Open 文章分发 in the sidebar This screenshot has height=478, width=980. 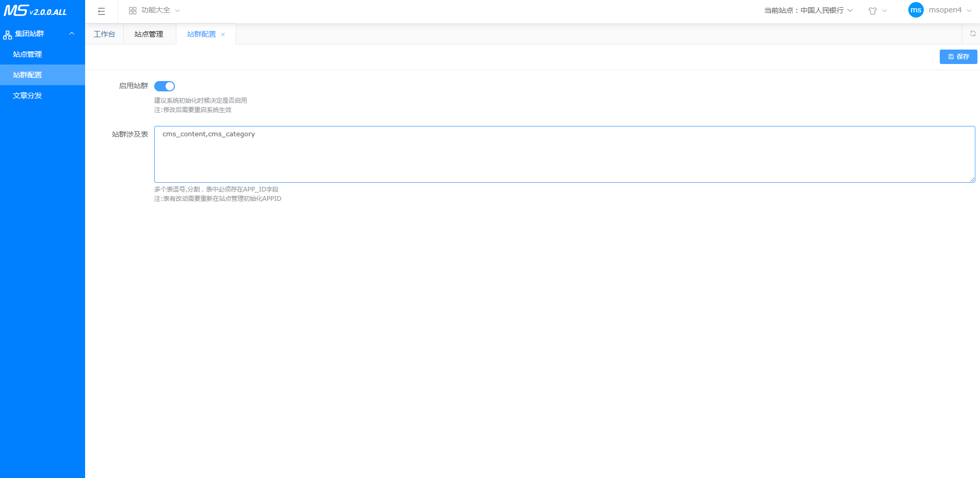coord(28,95)
